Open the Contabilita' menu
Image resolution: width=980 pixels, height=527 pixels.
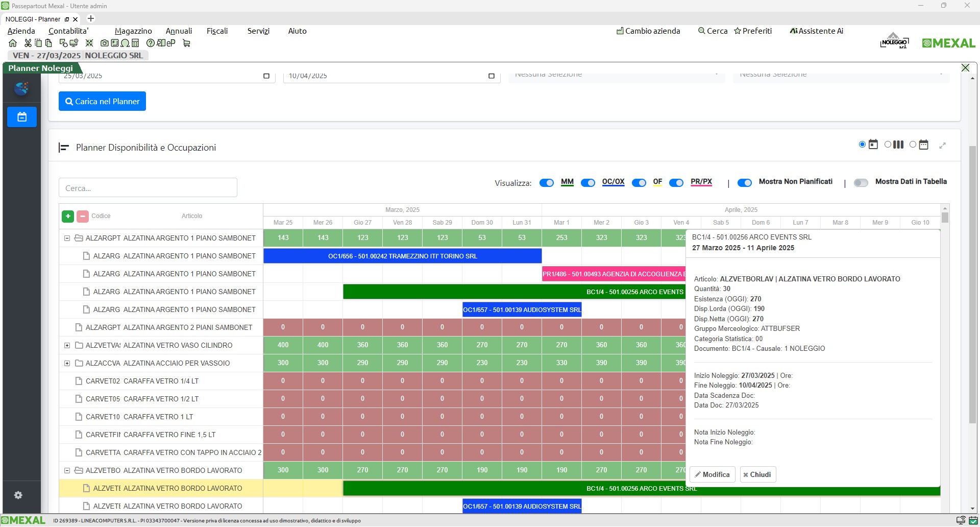click(x=68, y=31)
